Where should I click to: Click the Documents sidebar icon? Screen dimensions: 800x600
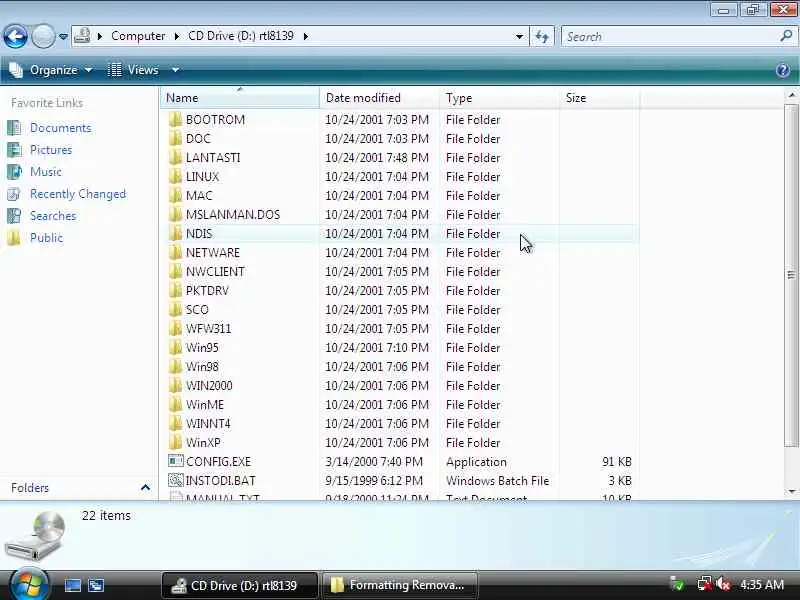click(x=14, y=128)
